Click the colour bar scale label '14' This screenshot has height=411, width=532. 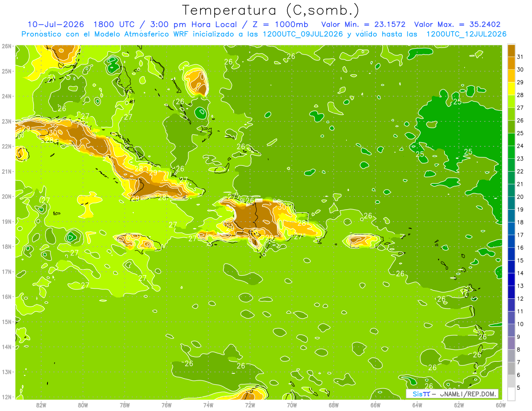pyautogui.click(x=520, y=273)
